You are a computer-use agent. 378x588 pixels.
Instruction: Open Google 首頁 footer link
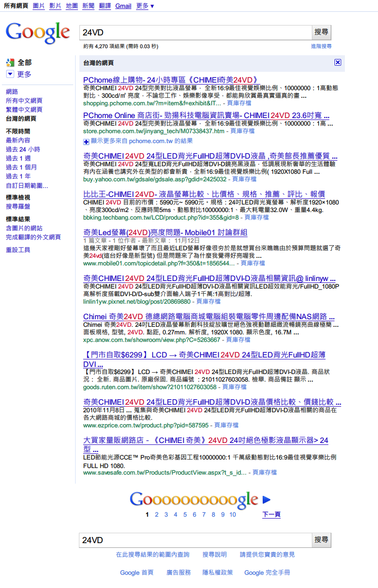pyautogui.click(x=137, y=572)
